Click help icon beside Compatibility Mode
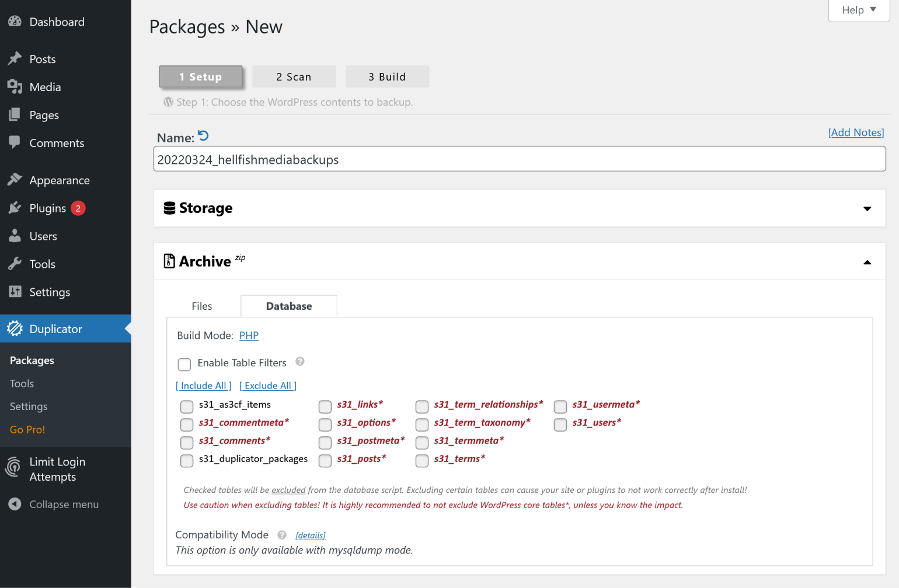The width and height of the screenshot is (899, 588). [282, 535]
